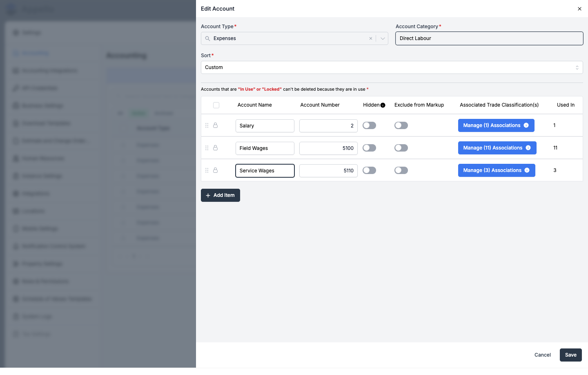Image resolution: width=588 pixels, height=375 pixels.
Task: Open Manage (1) Associations for Salary
Action: (496, 125)
